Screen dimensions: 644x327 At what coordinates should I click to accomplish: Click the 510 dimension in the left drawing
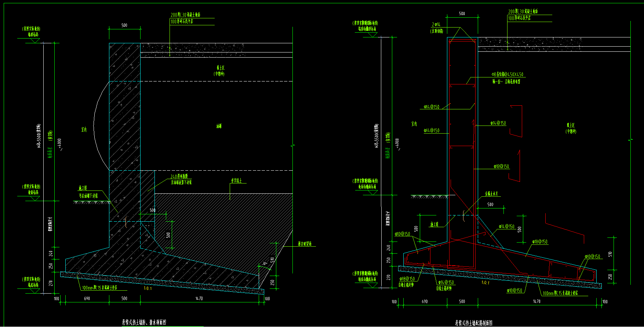click(272, 260)
